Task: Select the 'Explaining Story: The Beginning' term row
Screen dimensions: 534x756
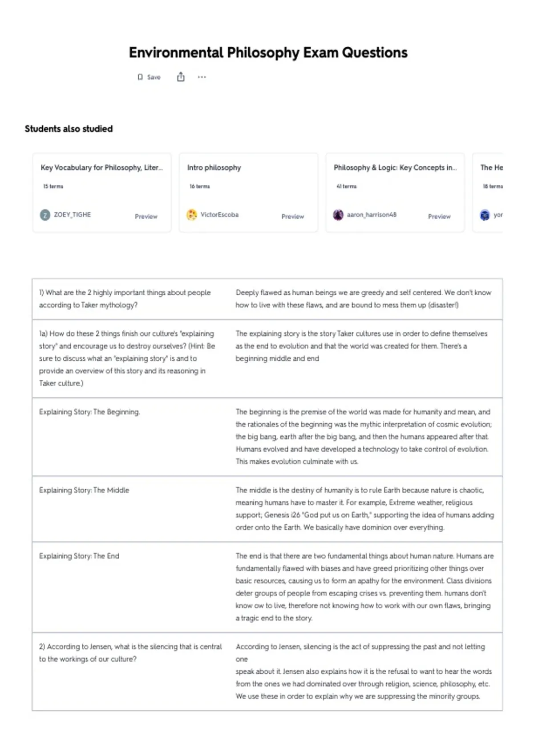Action: click(267, 437)
